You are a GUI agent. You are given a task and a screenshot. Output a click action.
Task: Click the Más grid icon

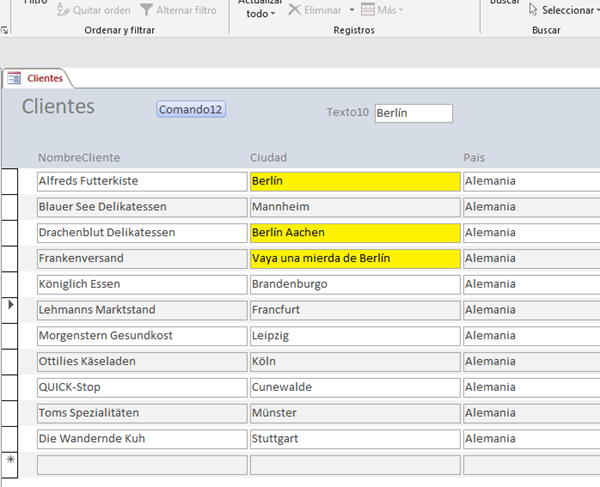tap(368, 10)
